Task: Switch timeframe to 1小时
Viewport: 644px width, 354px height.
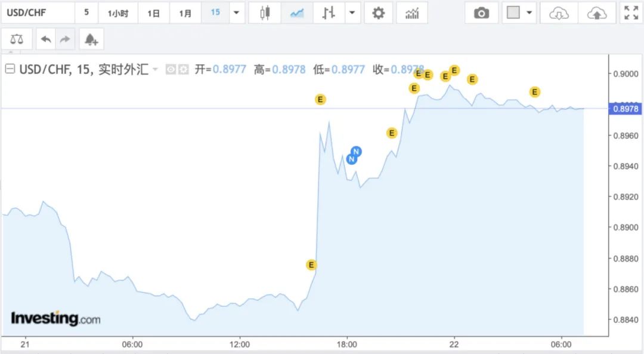Action: pyautogui.click(x=117, y=12)
